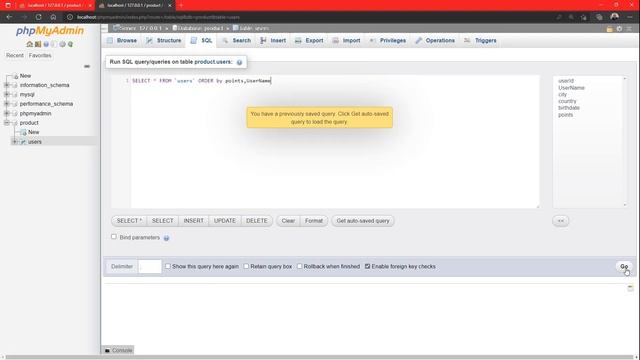Viewport: 640px width, 360px height.
Task: Click the browser reload button
Action: 38,17
